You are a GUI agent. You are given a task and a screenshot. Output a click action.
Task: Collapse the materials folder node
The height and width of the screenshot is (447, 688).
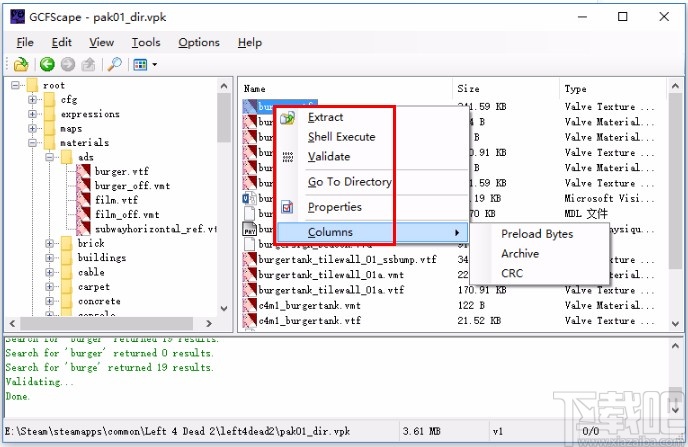[32, 143]
